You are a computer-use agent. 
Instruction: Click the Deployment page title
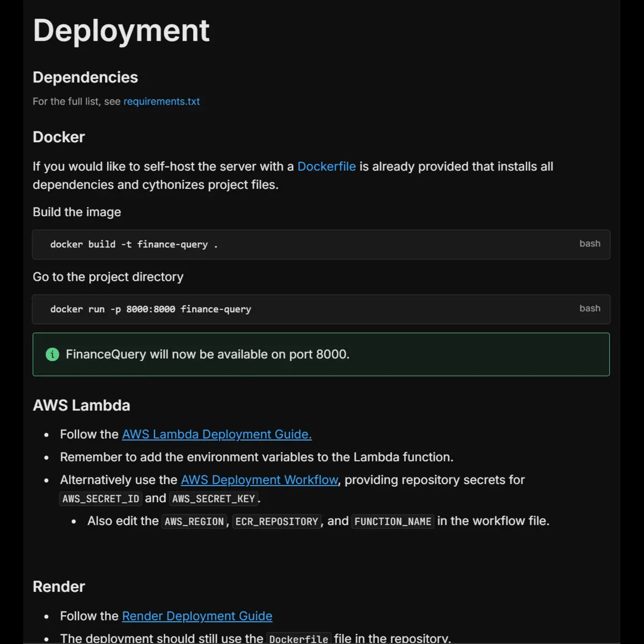(121, 31)
